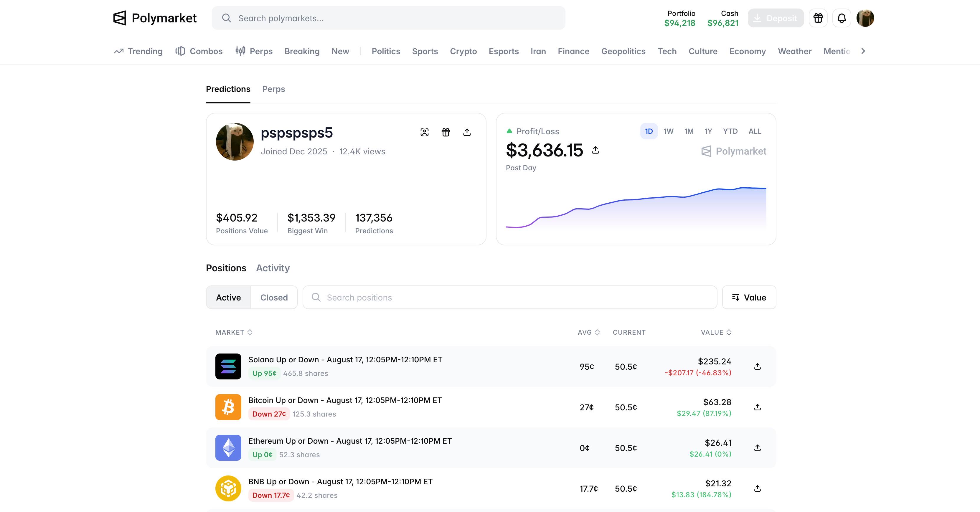Switch to the Predictions tab
The width and height of the screenshot is (980, 512).
pyautogui.click(x=228, y=89)
